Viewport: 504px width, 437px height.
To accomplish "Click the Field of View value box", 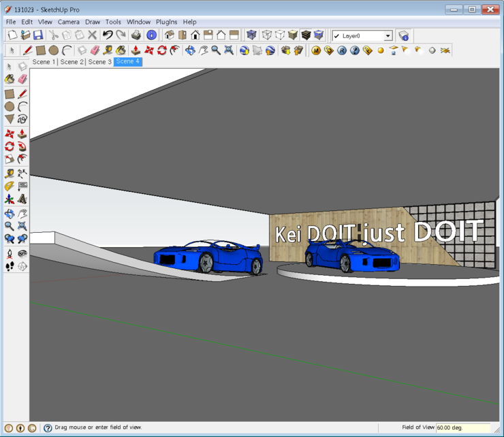I will pyautogui.click(x=463, y=427).
